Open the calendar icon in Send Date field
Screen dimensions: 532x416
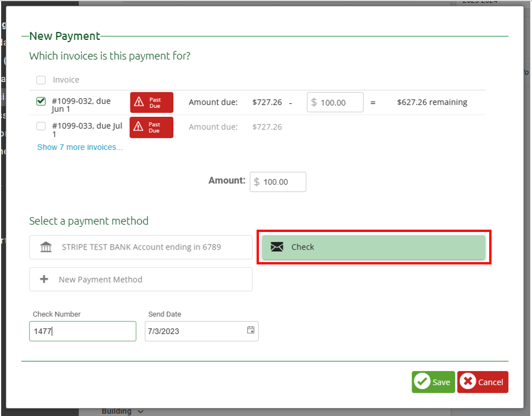point(250,331)
